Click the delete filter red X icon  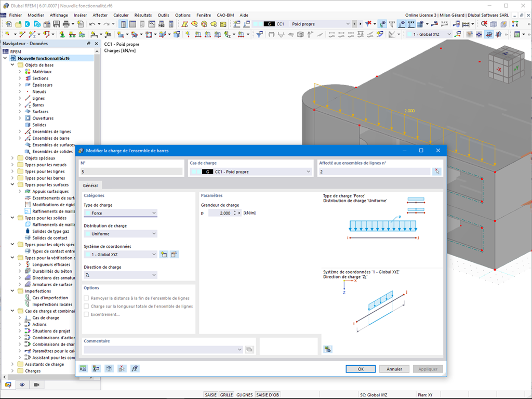click(368, 24)
